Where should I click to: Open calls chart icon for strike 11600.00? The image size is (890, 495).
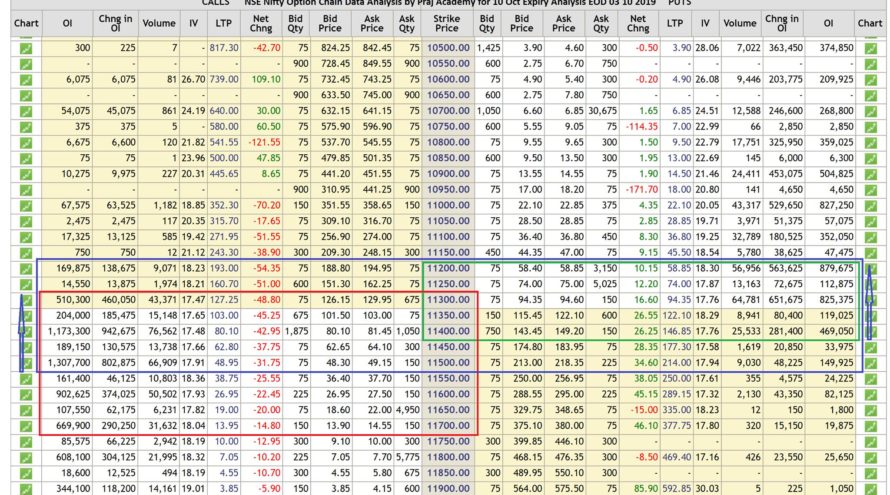(x=26, y=395)
